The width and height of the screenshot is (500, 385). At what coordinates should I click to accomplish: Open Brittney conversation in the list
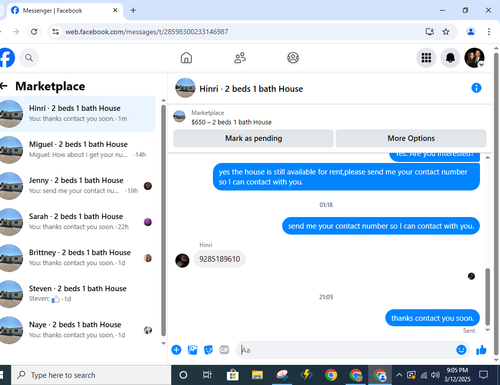click(78, 258)
